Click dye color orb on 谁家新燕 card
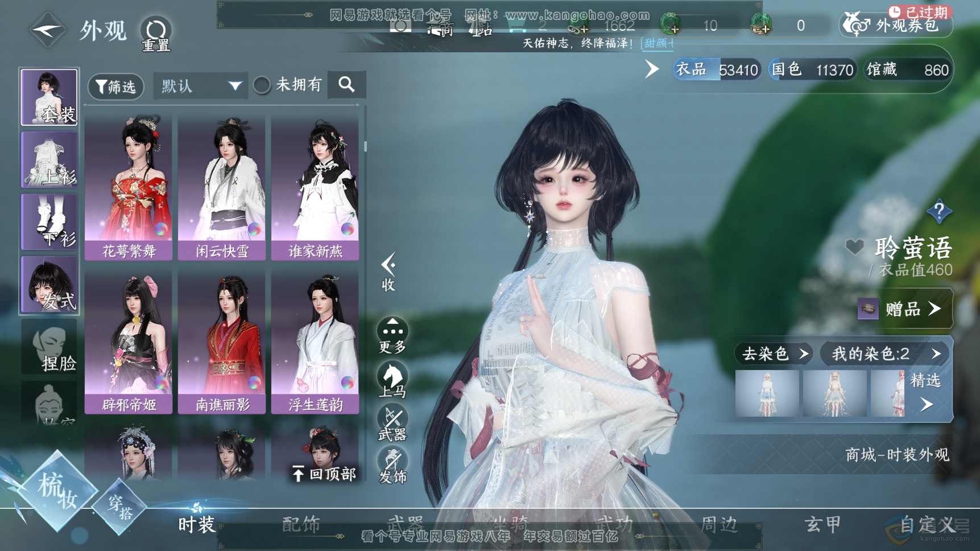This screenshot has height=551, width=980. point(348,229)
